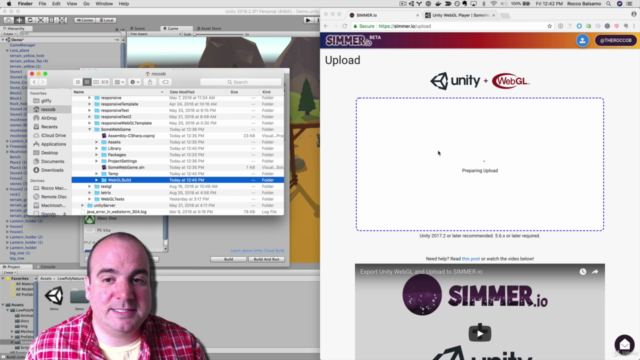Click the dashed upload drop zone
This screenshot has height=360, width=640.
(x=480, y=164)
